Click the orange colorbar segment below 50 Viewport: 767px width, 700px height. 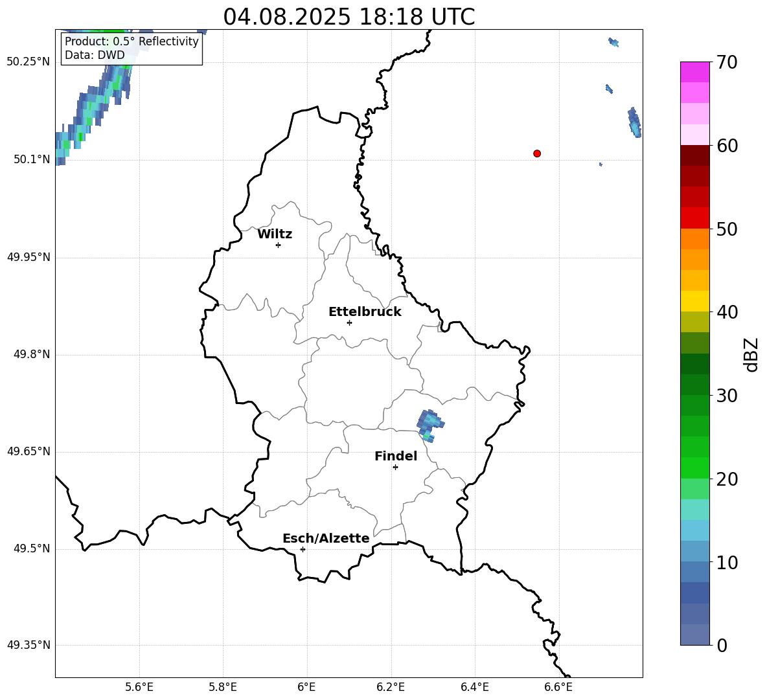[x=695, y=238]
